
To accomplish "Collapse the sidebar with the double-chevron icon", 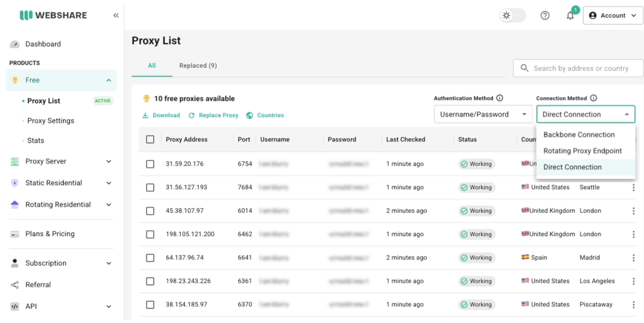I will pos(116,15).
